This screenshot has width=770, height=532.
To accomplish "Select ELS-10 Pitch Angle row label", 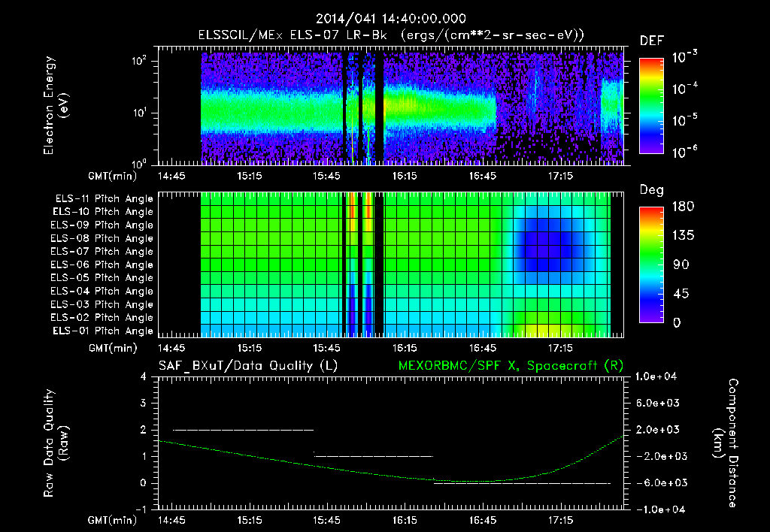I will tap(103, 212).
